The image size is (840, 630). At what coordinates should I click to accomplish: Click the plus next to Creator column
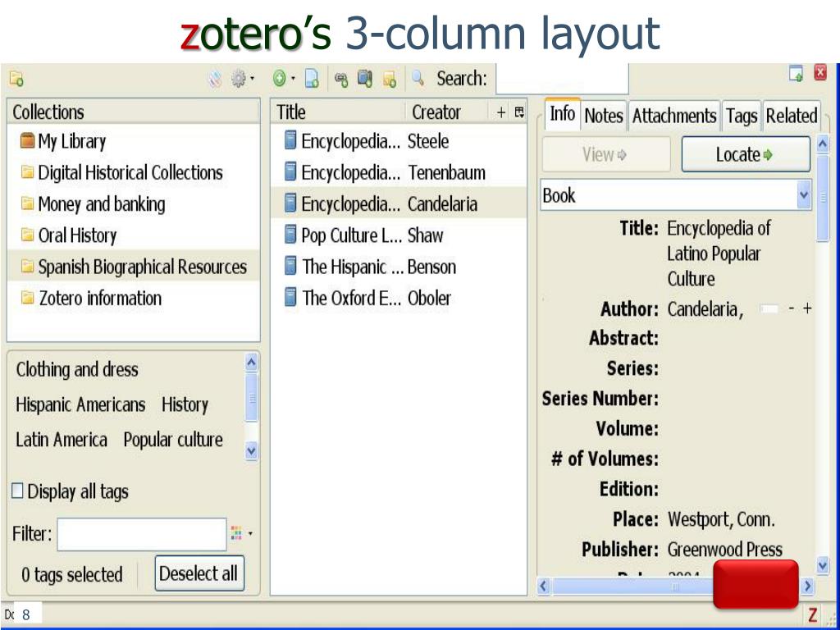(501, 112)
